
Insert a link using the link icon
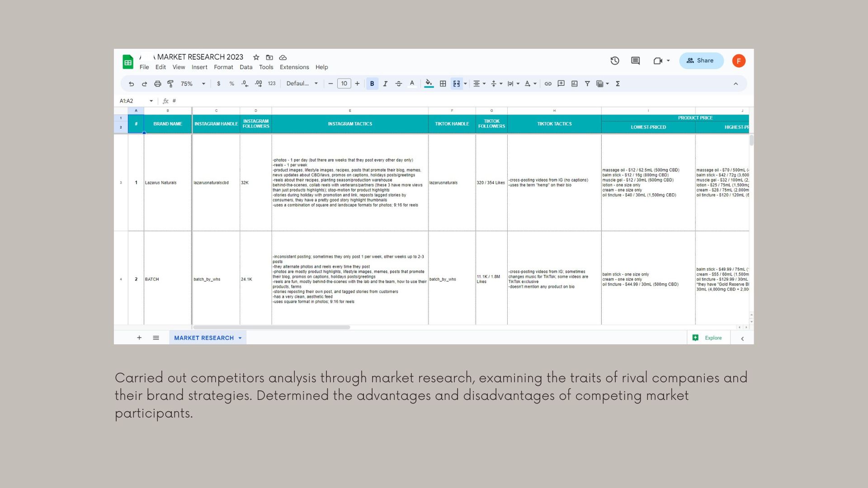tap(548, 84)
